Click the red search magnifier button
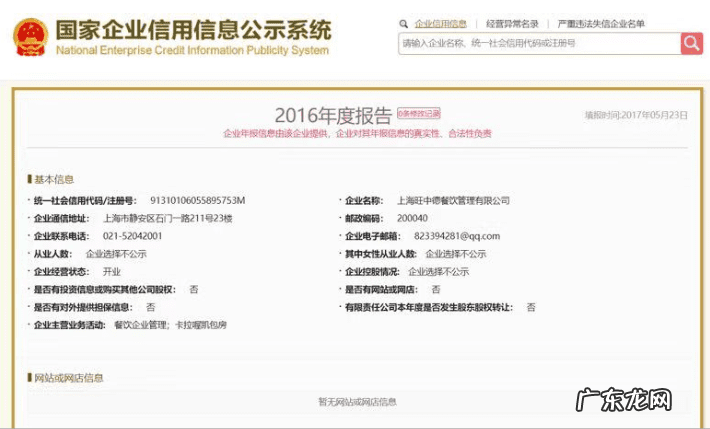 [691, 43]
